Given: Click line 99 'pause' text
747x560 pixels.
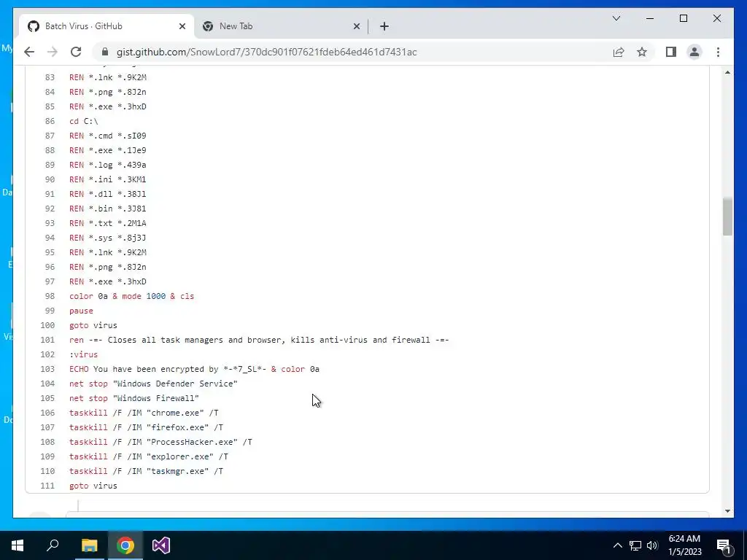Looking at the screenshot, I should point(81,311).
